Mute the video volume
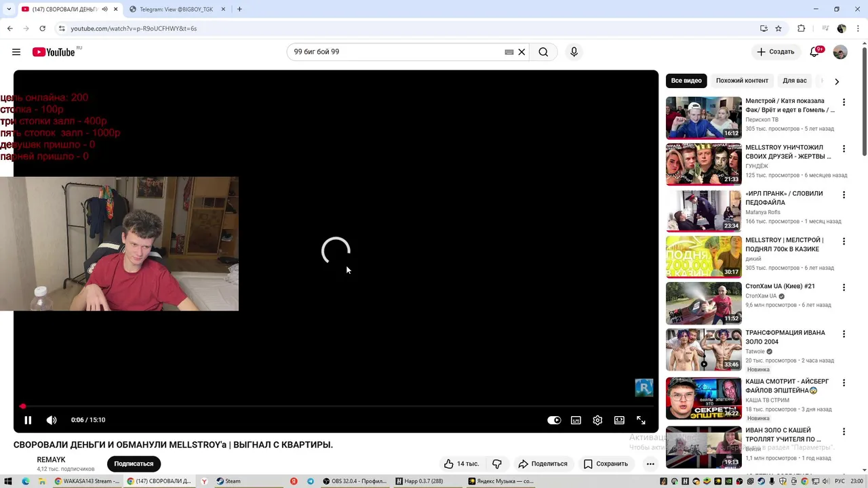This screenshot has width=868, height=488. click(x=52, y=420)
